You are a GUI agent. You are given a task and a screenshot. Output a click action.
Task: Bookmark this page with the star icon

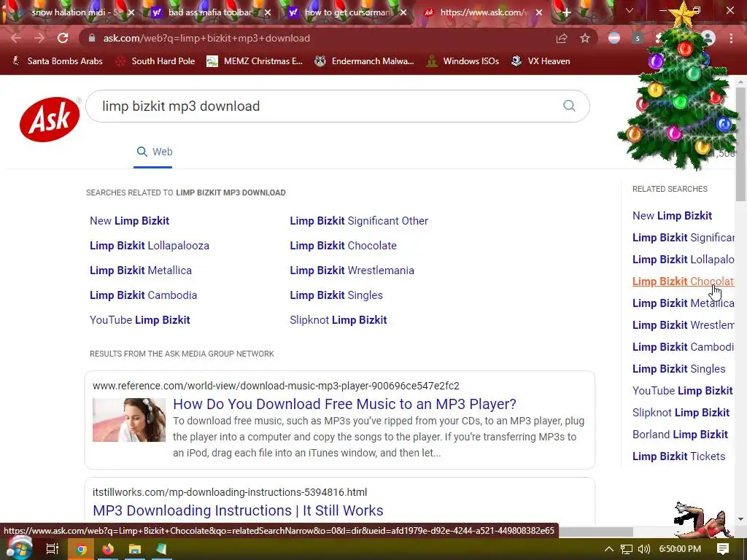tap(585, 38)
